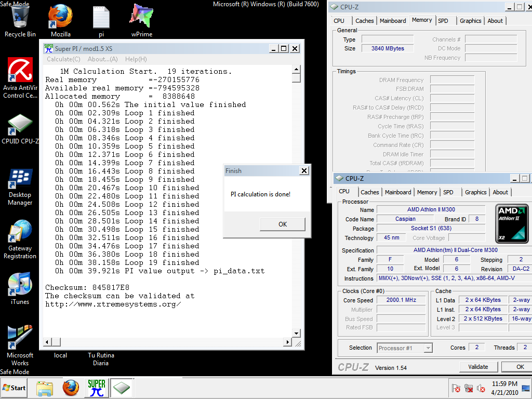Click the AMD Athlon II X2 logo
The image size is (532, 399).
511,223
